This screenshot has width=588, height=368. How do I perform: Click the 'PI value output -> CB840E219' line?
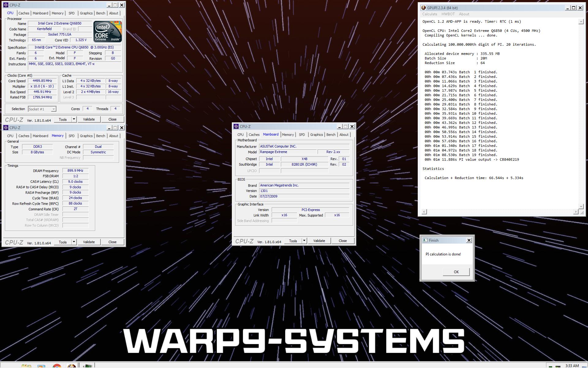[x=472, y=159]
